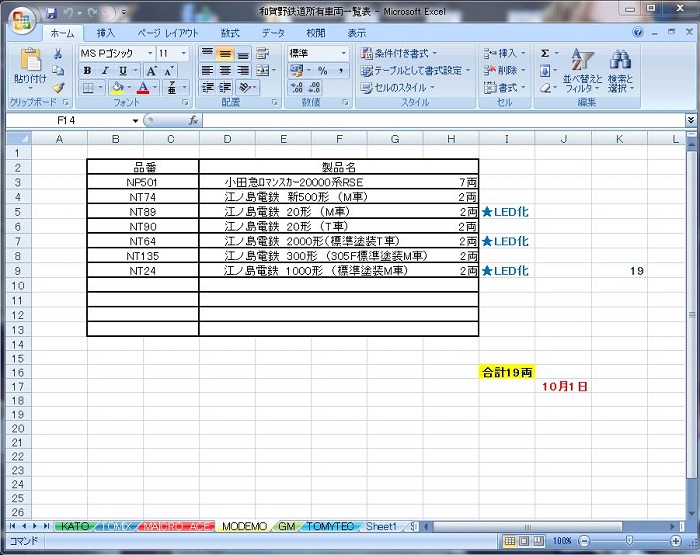Toggle align text left

[207, 71]
